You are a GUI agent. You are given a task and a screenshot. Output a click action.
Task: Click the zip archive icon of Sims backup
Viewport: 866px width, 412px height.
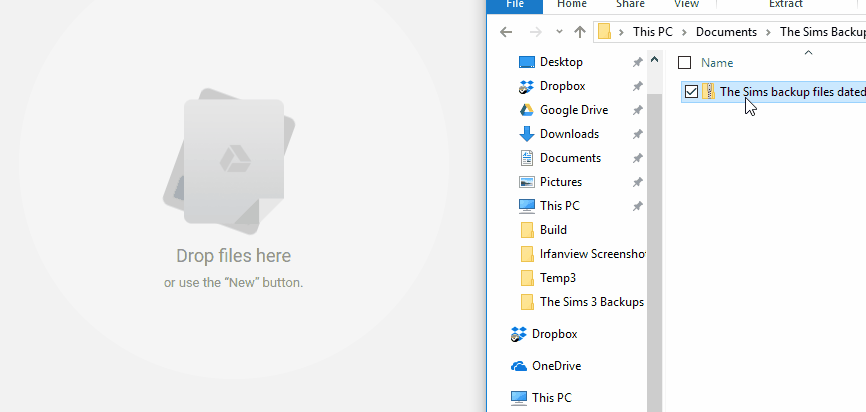(708, 92)
